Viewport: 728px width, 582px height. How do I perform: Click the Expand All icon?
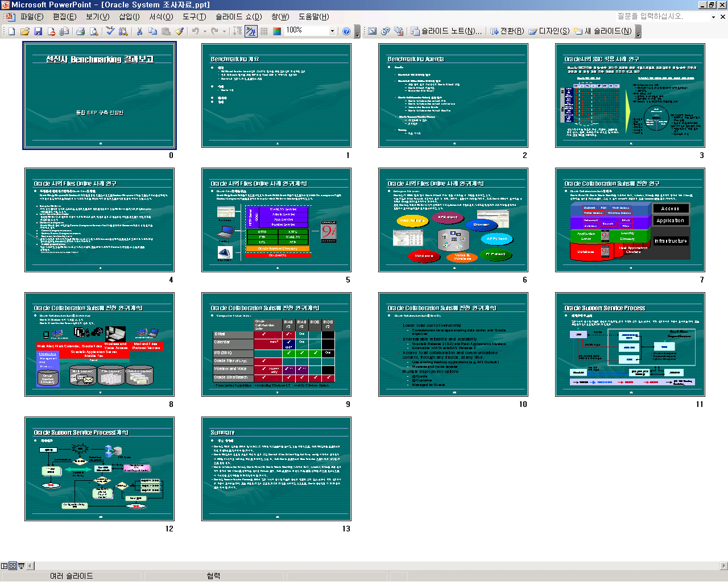(238, 31)
